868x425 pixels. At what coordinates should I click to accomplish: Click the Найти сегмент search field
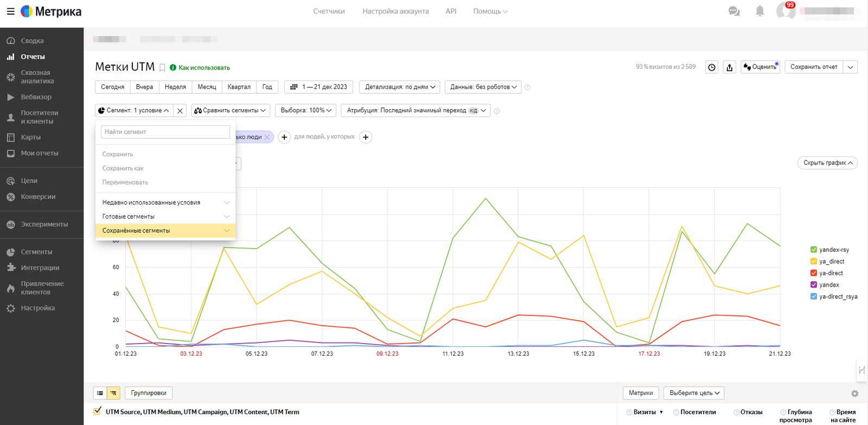(x=165, y=132)
